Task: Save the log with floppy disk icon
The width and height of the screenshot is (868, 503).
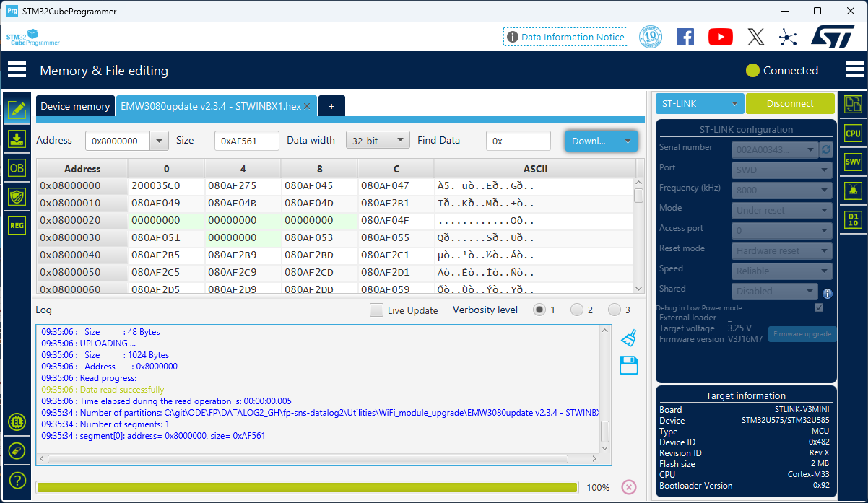Action: point(629,365)
